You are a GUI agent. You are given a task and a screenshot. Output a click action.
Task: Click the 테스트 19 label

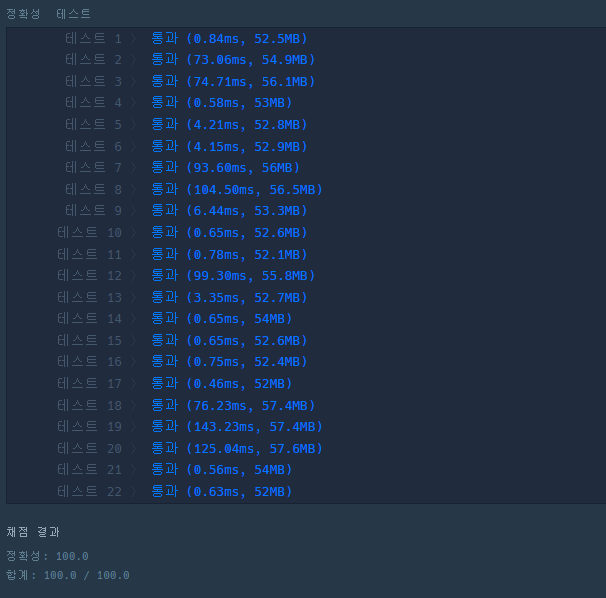(x=89, y=426)
